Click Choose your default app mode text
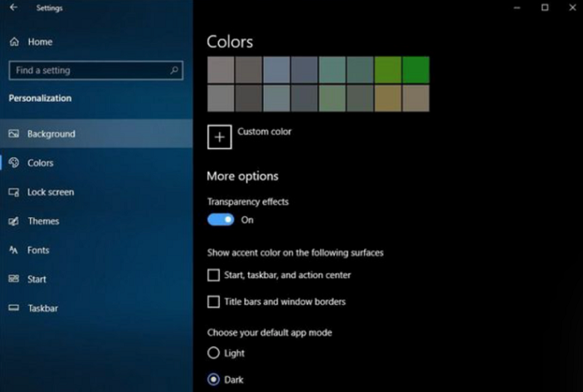The width and height of the screenshot is (583, 392). pos(270,333)
